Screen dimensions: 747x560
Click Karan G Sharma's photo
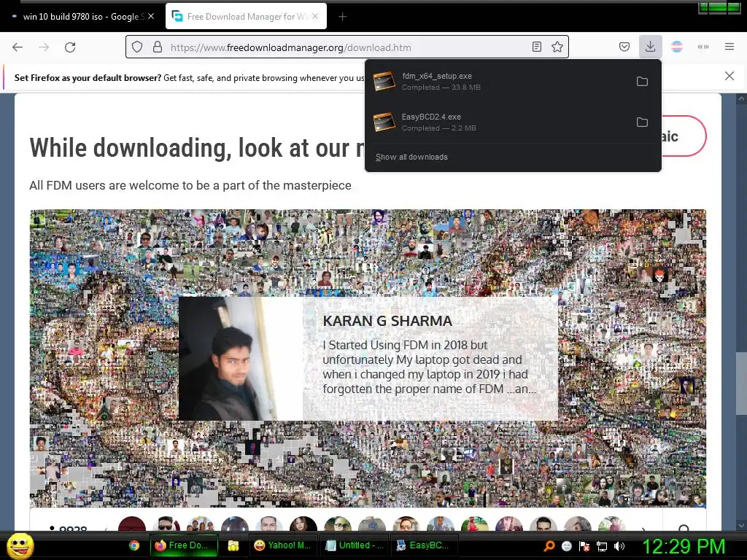coord(241,359)
